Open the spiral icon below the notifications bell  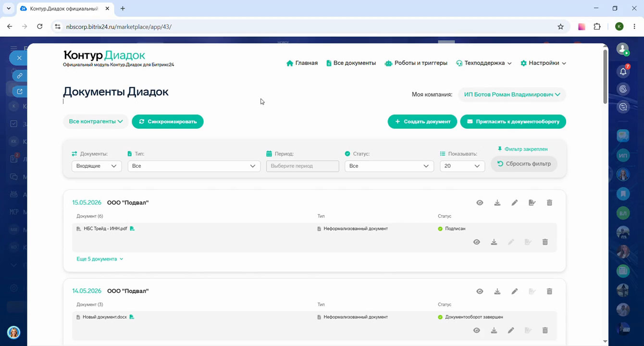click(623, 89)
